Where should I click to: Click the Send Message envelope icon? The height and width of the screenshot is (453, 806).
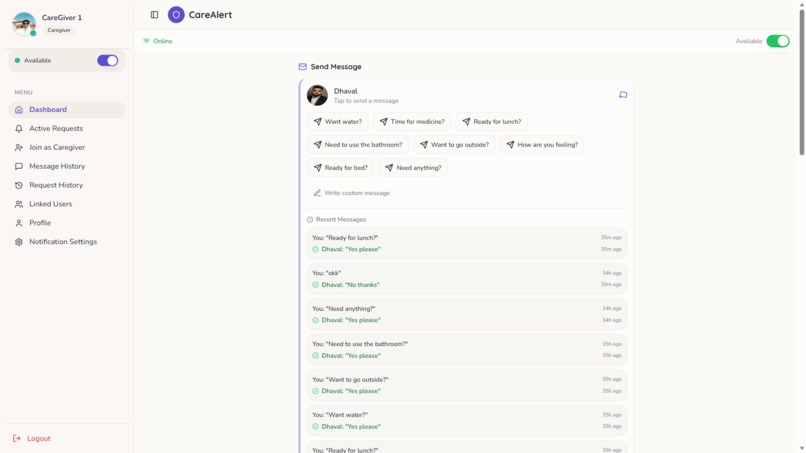tap(302, 67)
